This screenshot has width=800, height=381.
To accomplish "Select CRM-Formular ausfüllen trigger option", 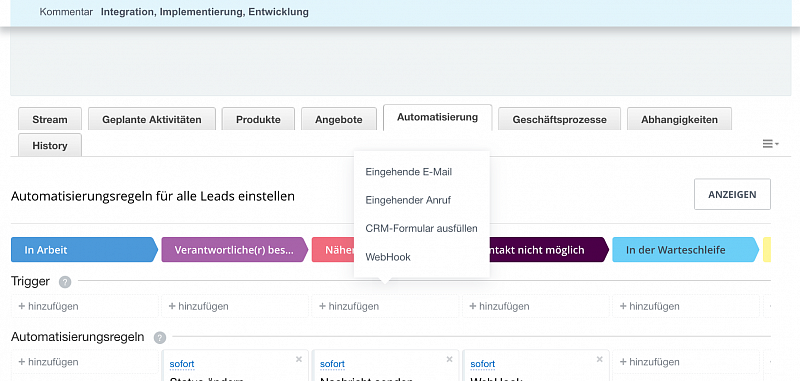I will click(x=421, y=228).
